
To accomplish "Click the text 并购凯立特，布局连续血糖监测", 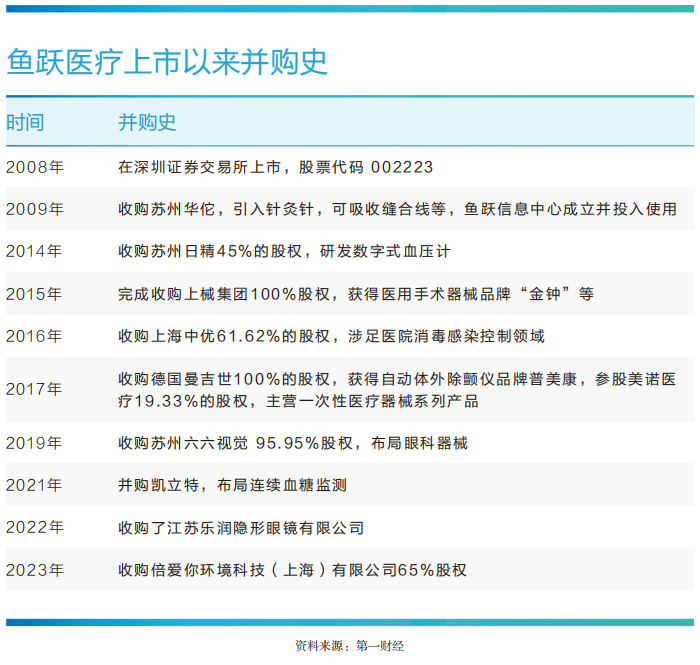I will click(x=233, y=485).
